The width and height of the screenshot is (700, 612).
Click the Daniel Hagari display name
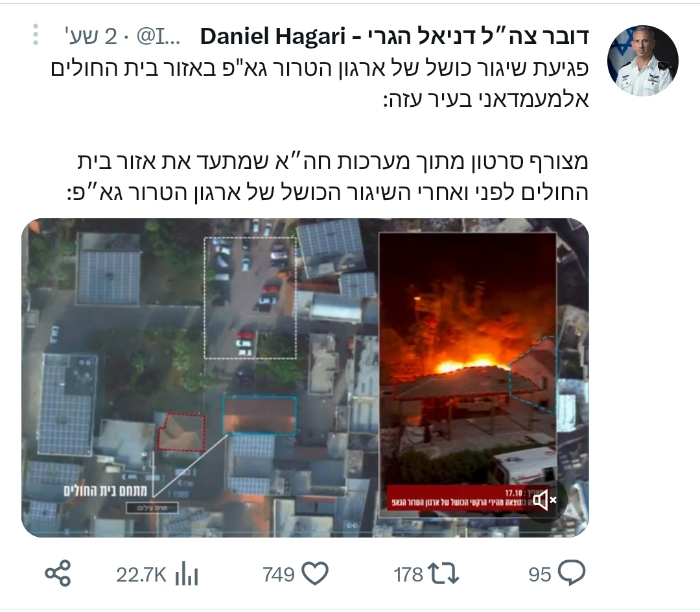395,36
